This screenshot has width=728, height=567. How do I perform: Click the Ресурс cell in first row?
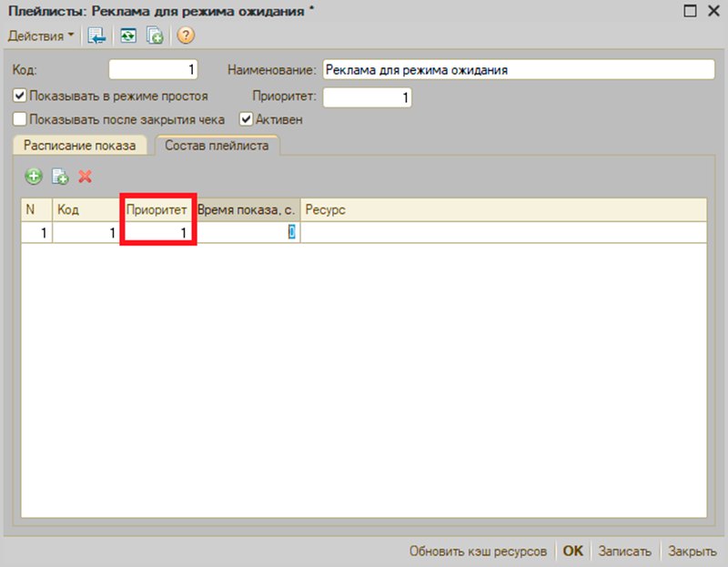coord(503,232)
